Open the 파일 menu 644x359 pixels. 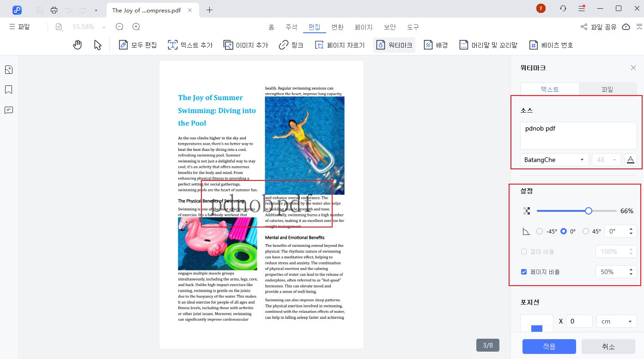(x=19, y=27)
